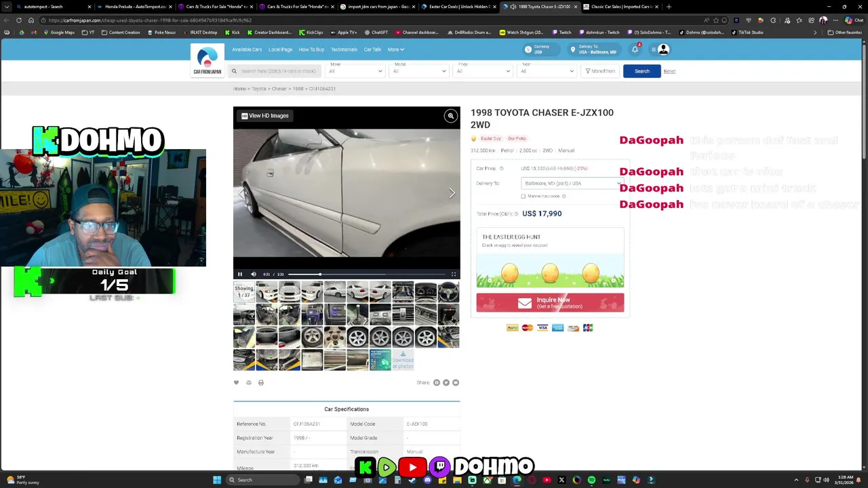The height and width of the screenshot is (488, 868).
Task: Open Car Talk page
Action: (x=372, y=49)
